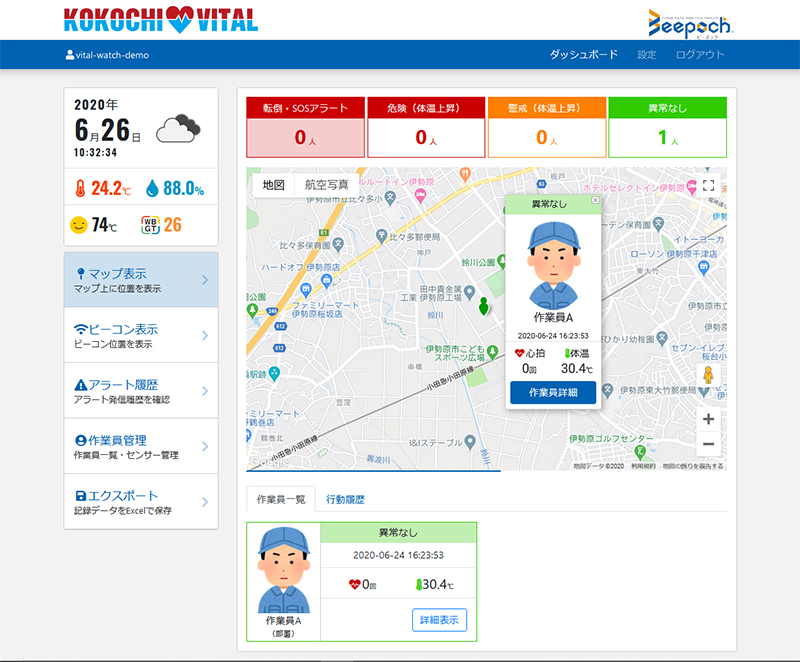This screenshot has height=662, width=800.
Task: Click the 比々多郵便局 map marker
Action: [381, 236]
